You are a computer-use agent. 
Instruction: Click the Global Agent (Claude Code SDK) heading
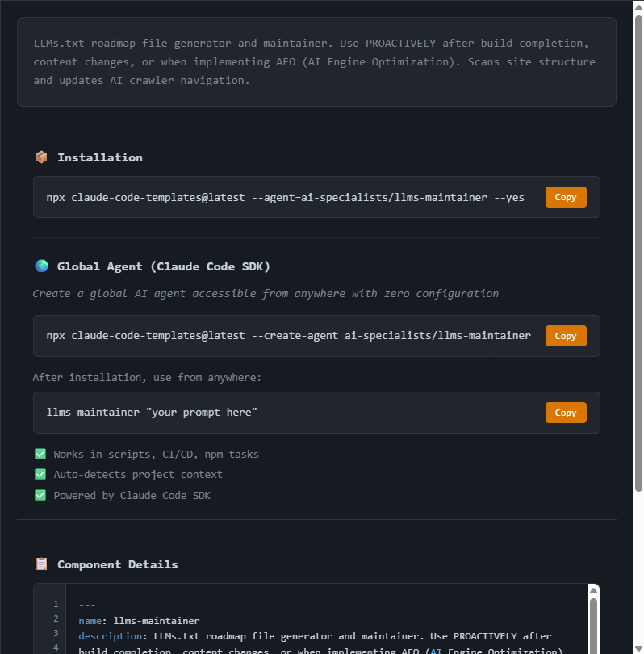pos(163,266)
